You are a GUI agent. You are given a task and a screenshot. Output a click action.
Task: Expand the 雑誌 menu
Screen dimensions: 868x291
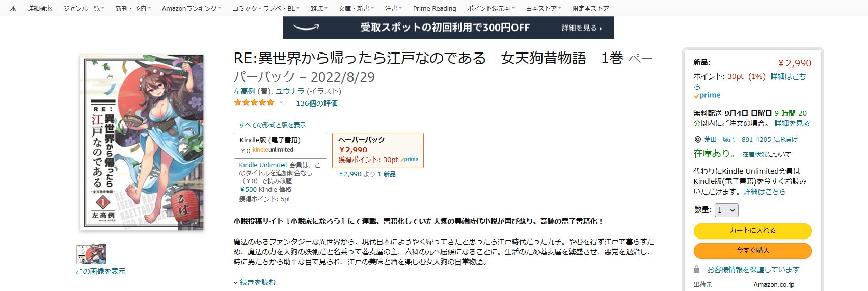(x=319, y=8)
